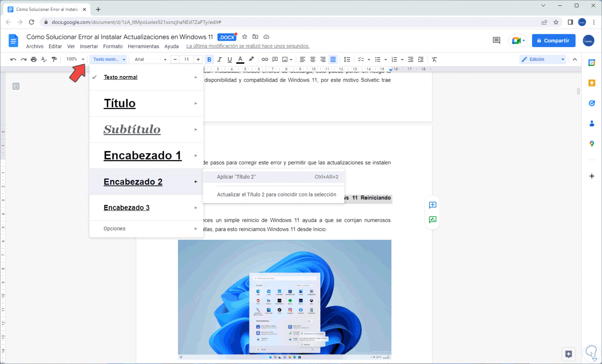Screen dimensions: 602x364
Task: Open the highlight color pen tool
Action: coord(251,59)
